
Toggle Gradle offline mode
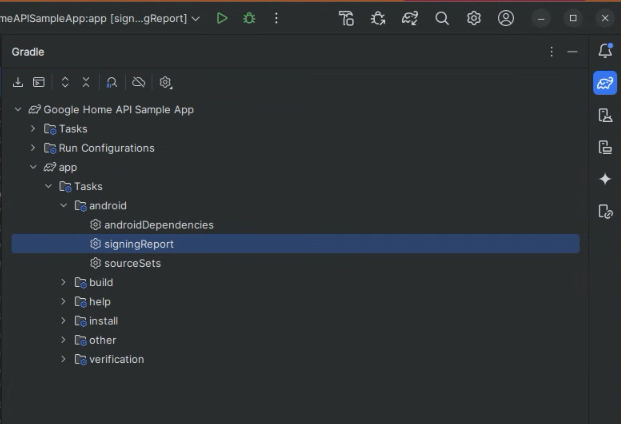[x=139, y=82]
